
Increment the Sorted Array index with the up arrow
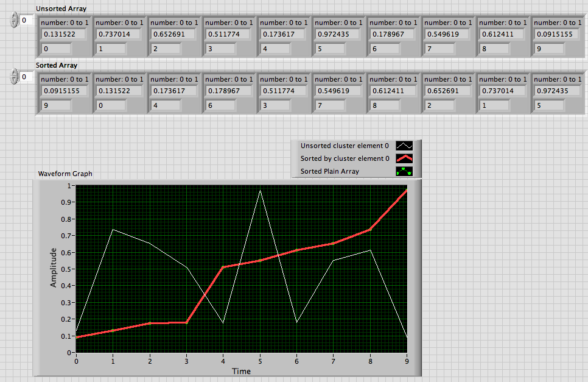[14, 73]
